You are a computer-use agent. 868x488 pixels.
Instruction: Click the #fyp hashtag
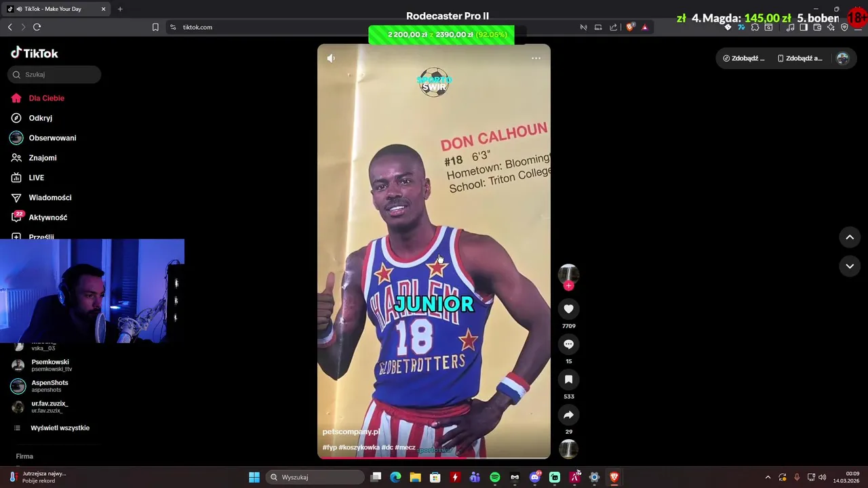click(330, 447)
